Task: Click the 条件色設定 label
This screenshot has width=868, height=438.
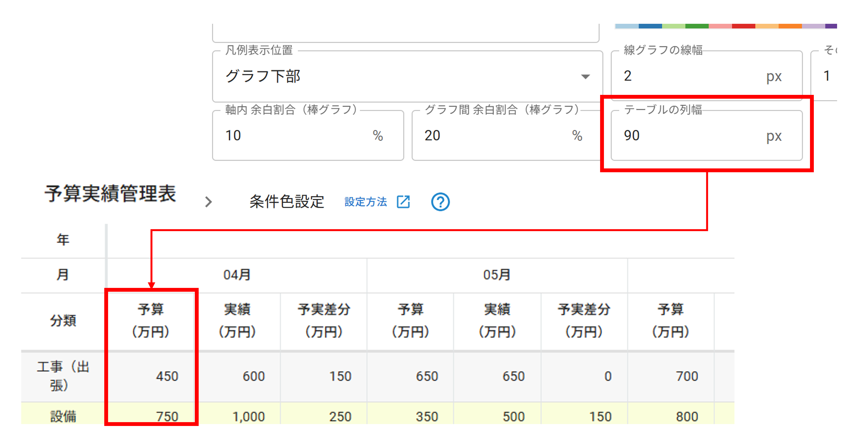Action: 287,201
